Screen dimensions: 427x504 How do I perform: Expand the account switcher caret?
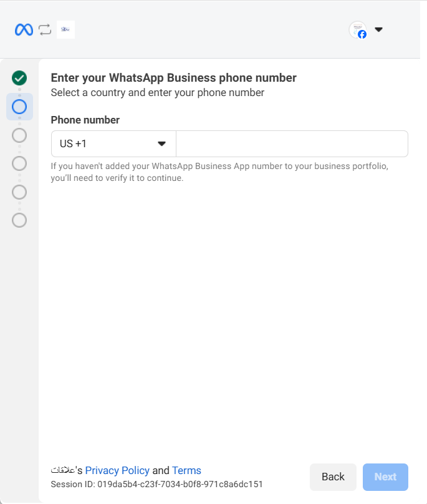[x=378, y=29]
